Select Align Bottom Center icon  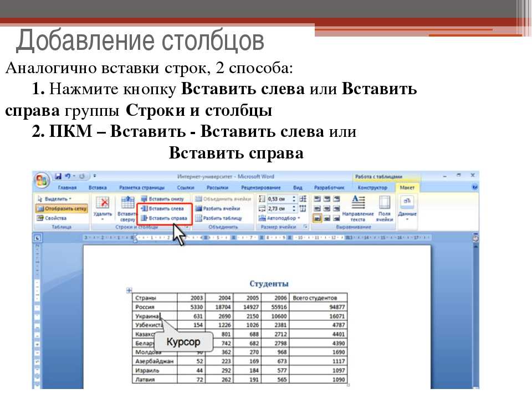327,218
